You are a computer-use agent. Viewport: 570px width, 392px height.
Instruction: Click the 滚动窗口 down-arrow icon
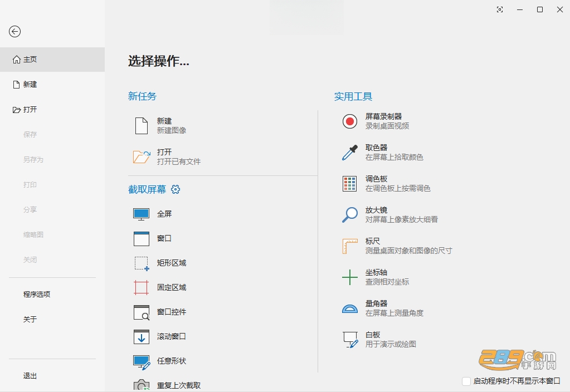coord(142,336)
